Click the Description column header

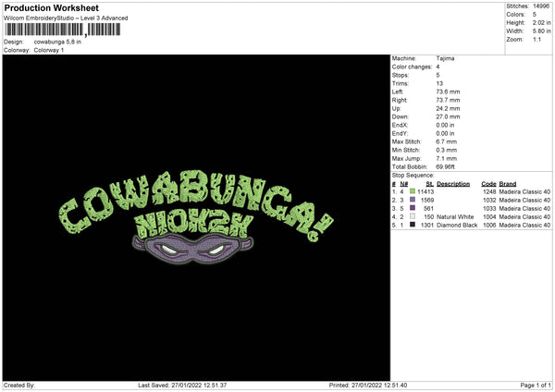tap(453, 184)
